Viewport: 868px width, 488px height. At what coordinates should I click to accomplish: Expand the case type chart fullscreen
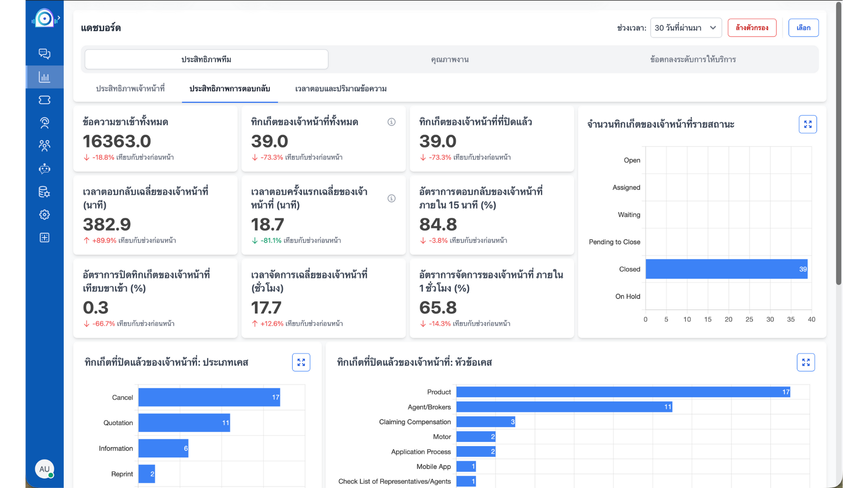point(301,362)
